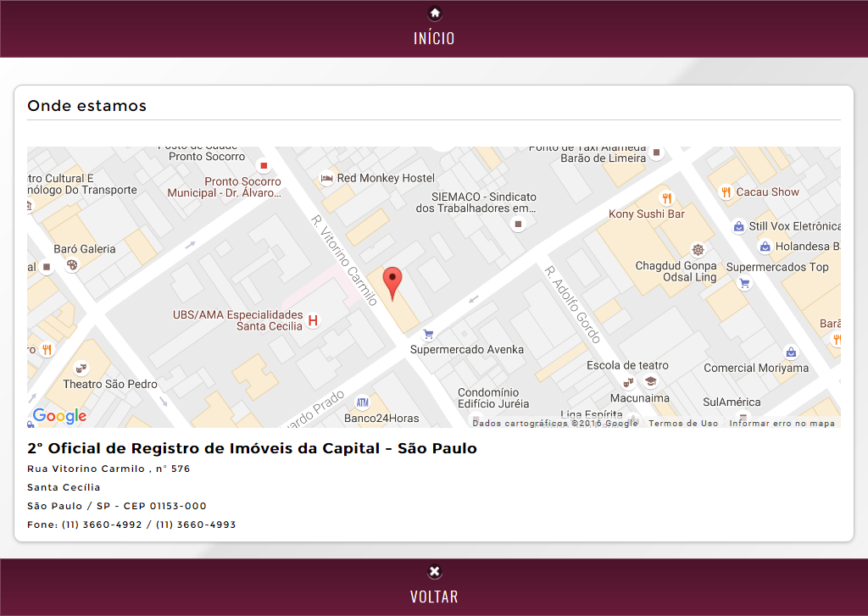868x616 pixels.
Task: Select the SIEMACO square marker icon
Action: pyautogui.click(x=518, y=225)
